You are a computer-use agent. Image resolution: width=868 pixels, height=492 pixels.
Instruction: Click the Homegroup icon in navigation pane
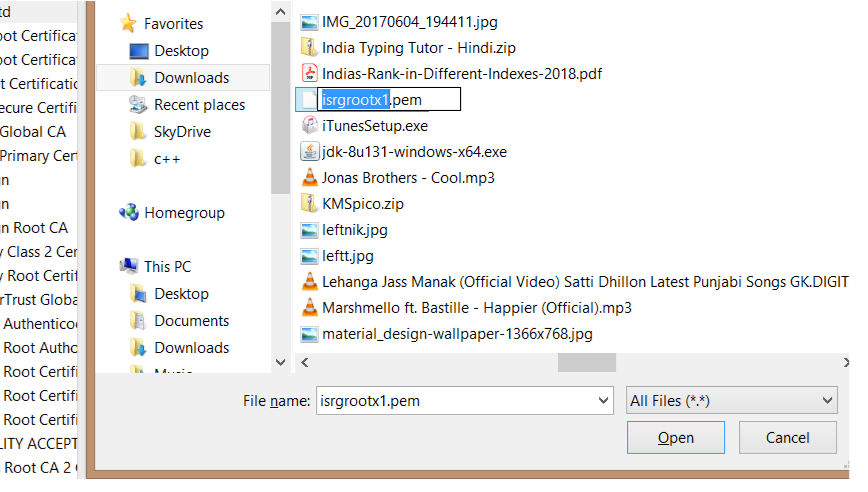(129, 213)
